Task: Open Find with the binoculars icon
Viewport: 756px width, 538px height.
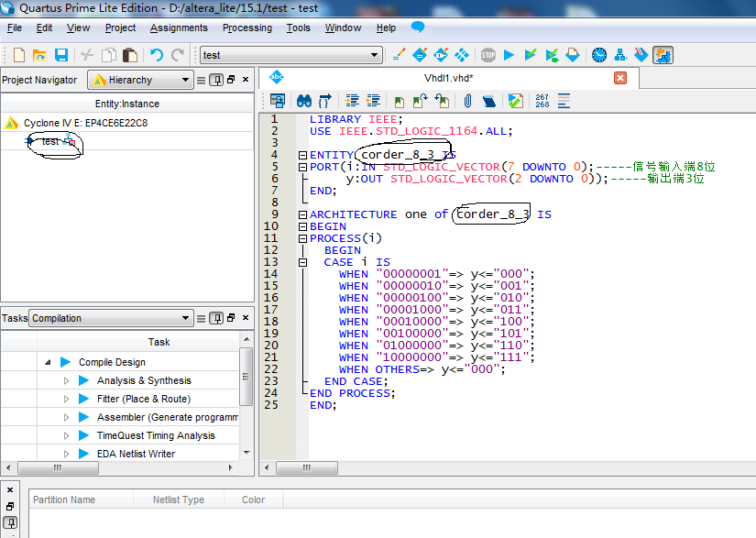Action: point(305,100)
